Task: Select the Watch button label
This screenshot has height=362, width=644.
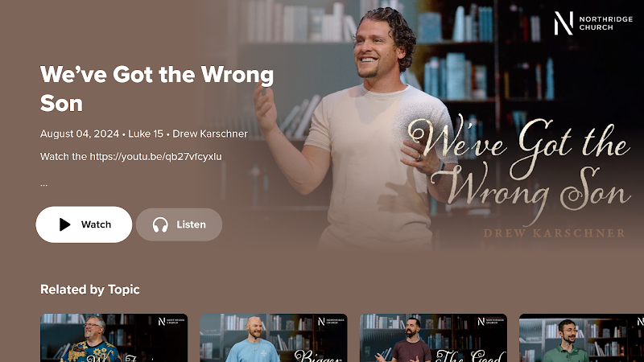Action: pos(96,224)
